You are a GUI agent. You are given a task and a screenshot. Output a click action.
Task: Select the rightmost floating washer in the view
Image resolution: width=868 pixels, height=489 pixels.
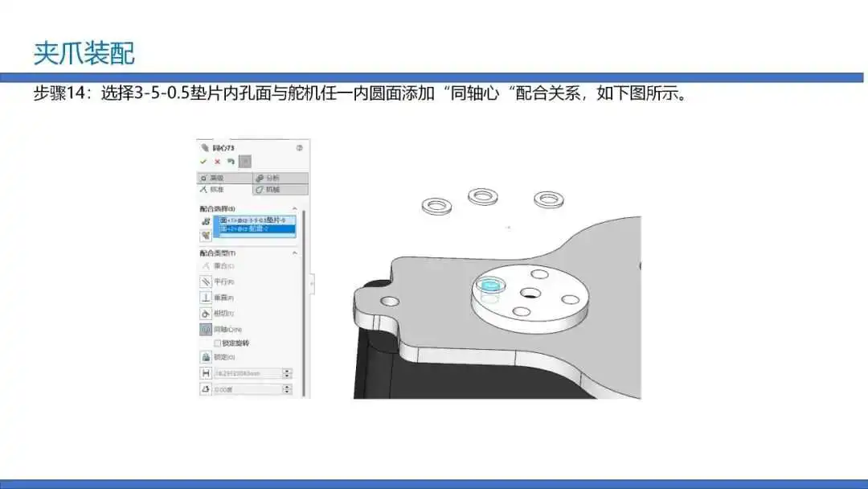(549, 199)
